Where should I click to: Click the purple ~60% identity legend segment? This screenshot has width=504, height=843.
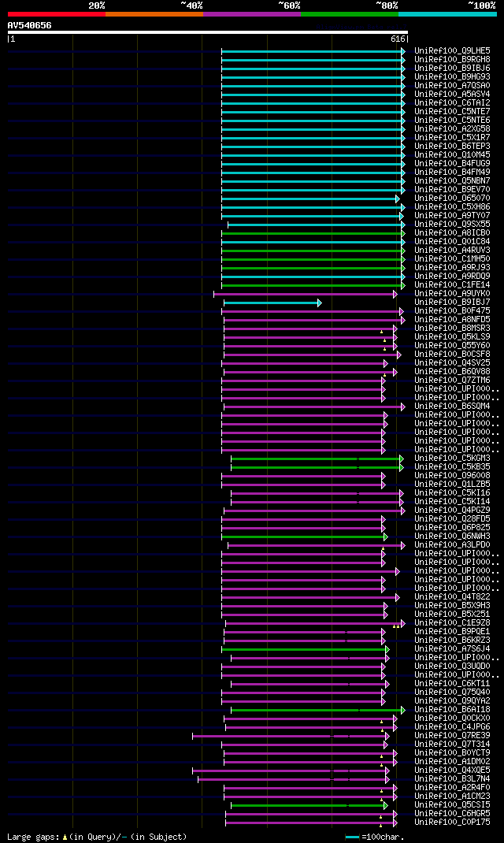coord(252,14)
